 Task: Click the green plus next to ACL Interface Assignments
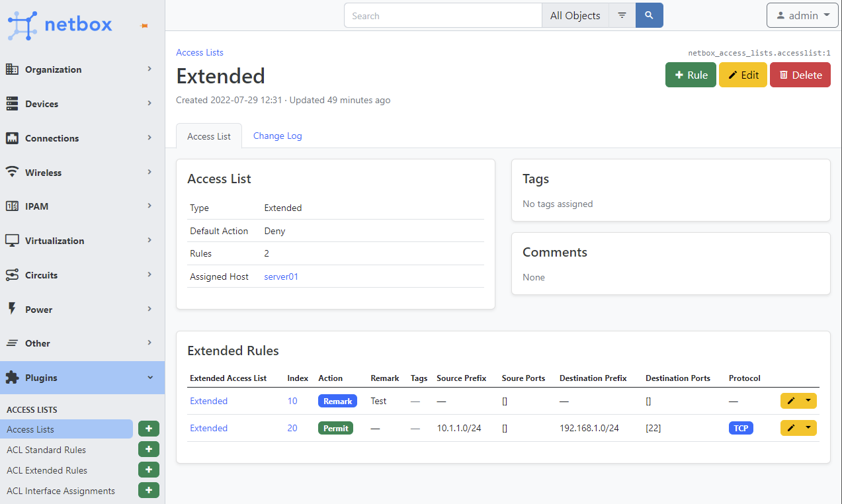pos(148,490)
